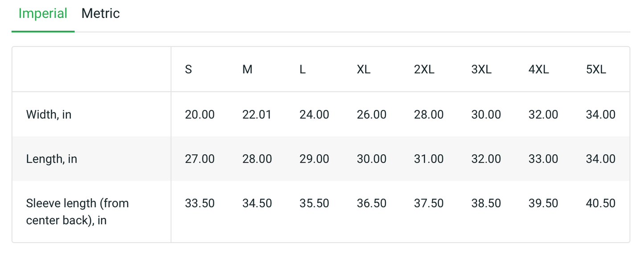Click the S size column header
Screen dimensions: 644x255
pyautogui.click(x=189, y=70)
